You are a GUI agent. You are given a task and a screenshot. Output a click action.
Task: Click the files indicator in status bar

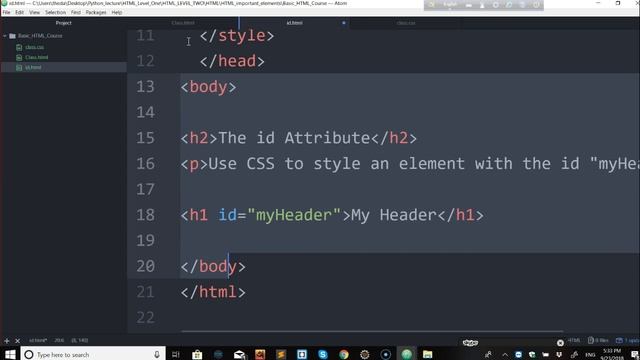pyautogui.click(x=598, y=340)
